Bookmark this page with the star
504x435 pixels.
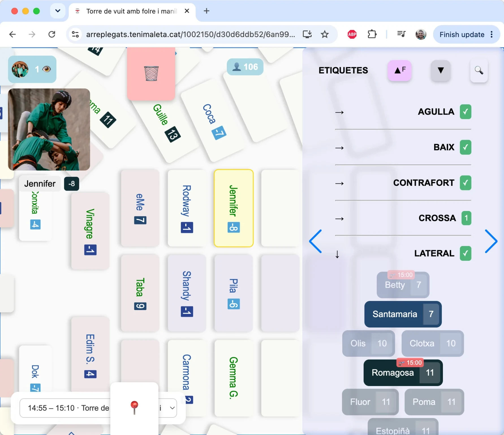[x=325, y=35]
